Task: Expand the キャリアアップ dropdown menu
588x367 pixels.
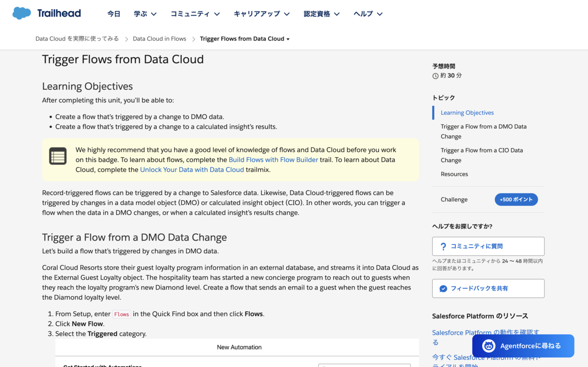Action: pyautogui.click(x=262, y=14)
